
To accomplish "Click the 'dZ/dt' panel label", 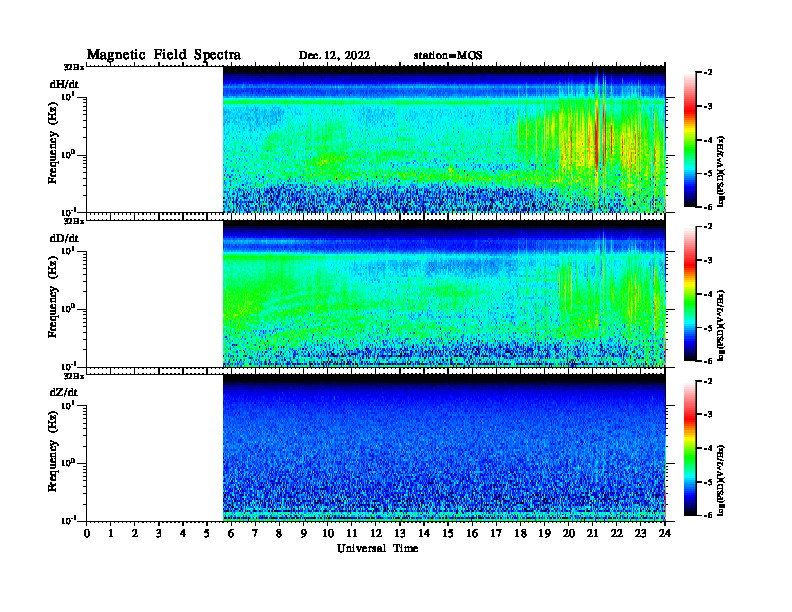I will [64, 392].
